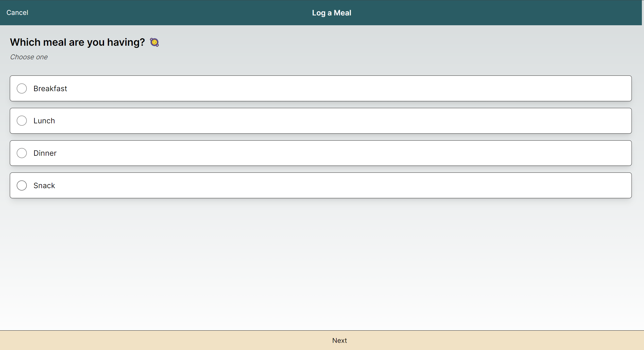
Task: Click the Cancel link in header
Action: pyautogui.click(x=17, y=12)
